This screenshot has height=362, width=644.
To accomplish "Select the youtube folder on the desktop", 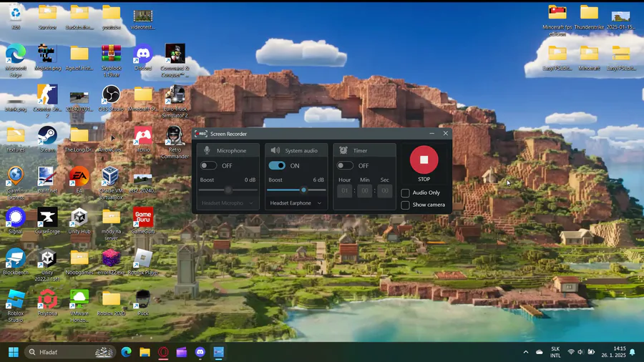I will [x=112, y=17].
